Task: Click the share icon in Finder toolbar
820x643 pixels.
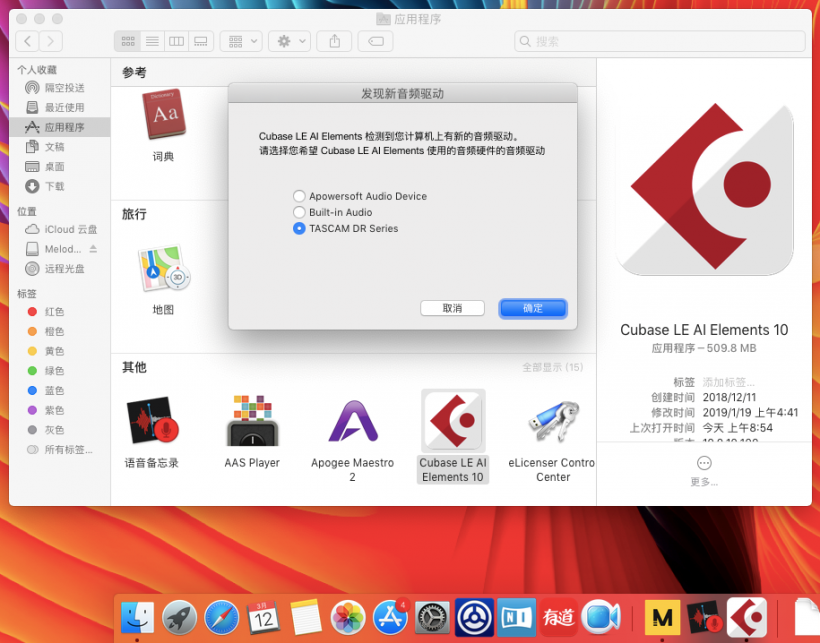Action: [335, 41]
